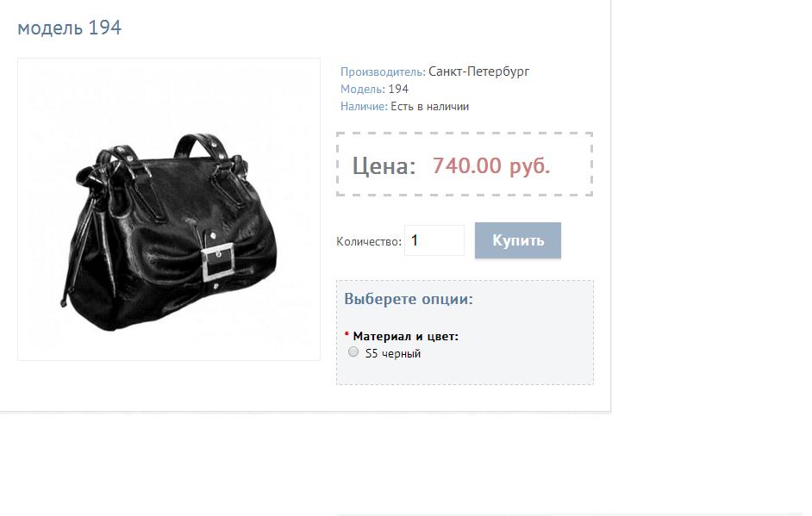Open the Санкт-Петербург manufacturer link
The height and width of the screenshot is (516, 812).
tap(478, 71)
